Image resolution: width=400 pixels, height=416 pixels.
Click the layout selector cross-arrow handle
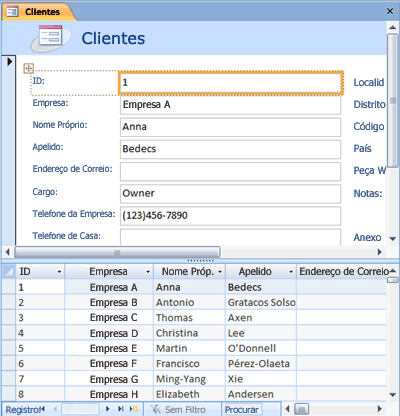click(29, 68)
